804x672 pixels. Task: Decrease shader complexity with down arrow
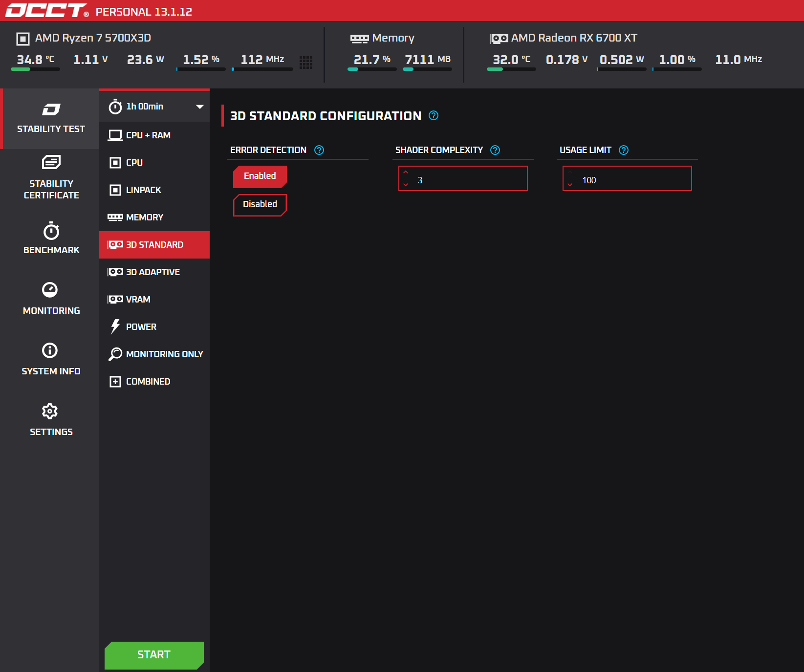[x=406, y=185]
